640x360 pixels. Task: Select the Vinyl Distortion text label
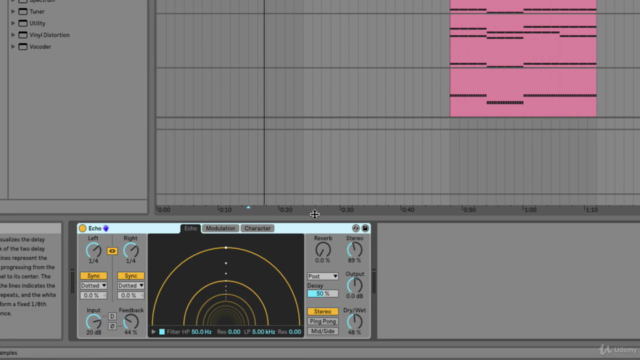click(49, 35)
